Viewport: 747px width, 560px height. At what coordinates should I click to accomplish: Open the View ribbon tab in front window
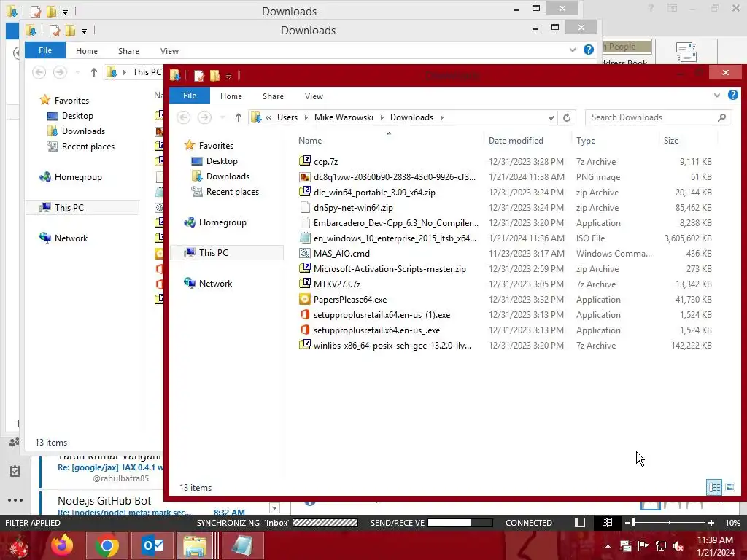click(x=314, y=96)
